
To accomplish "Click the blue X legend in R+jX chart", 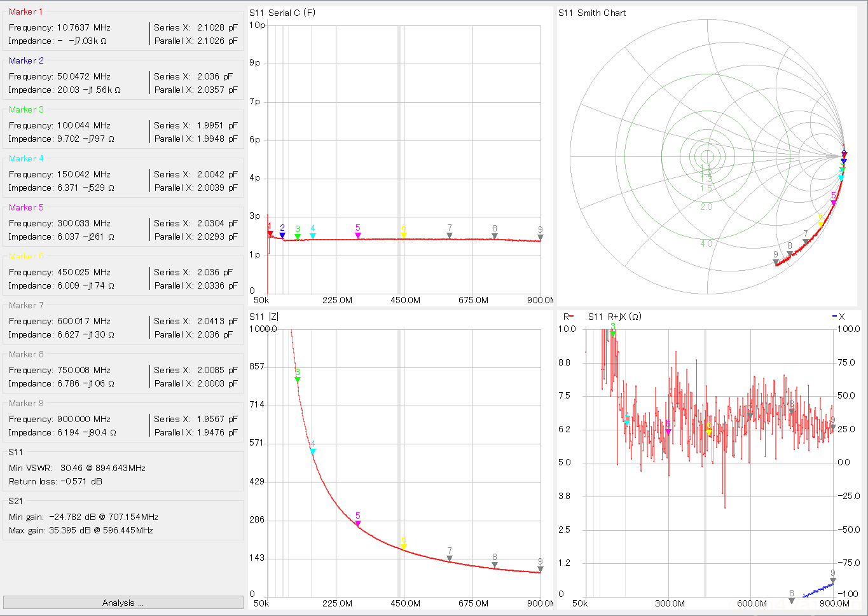I will pyautogui.click(x=838, y=316).
